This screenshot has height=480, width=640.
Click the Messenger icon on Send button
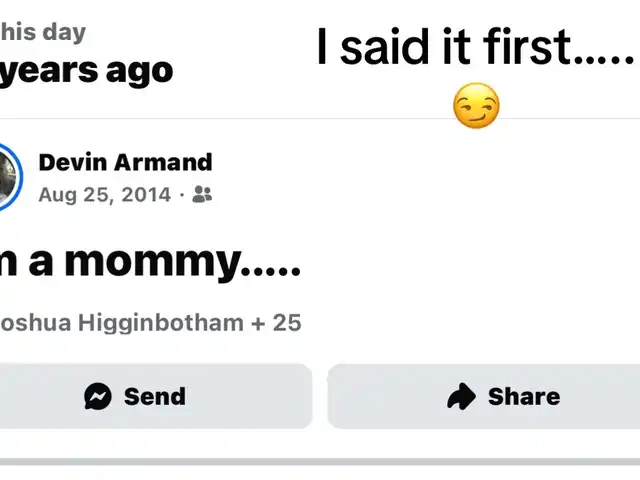pyautogui.click(x=98, y=397)
